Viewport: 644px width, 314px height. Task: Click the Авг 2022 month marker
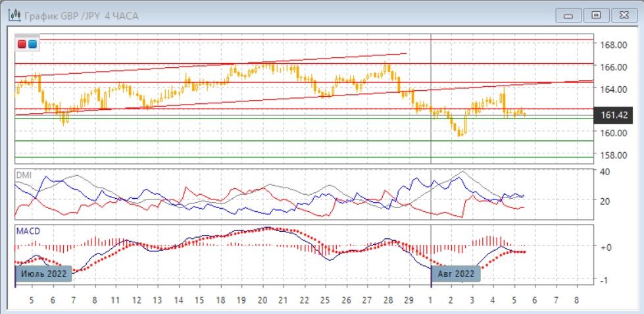click(455, 273)
